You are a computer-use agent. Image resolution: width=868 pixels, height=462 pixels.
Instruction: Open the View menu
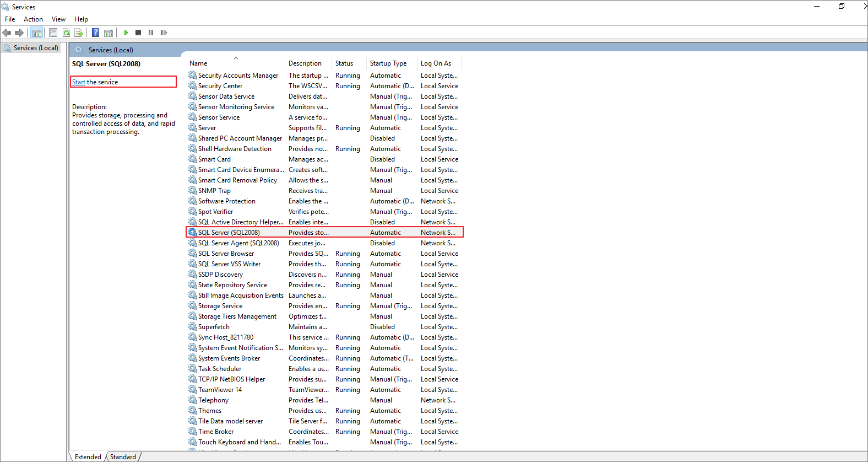pos(58,19)
